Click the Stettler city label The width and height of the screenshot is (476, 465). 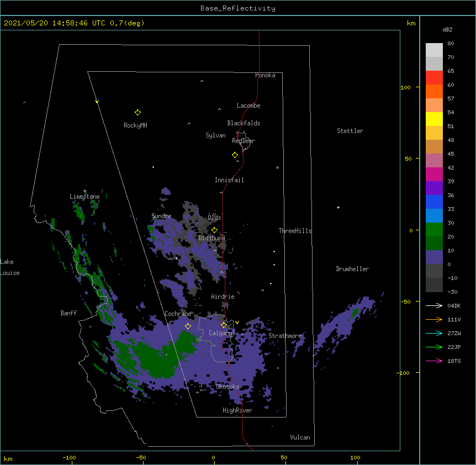(350, 131)
